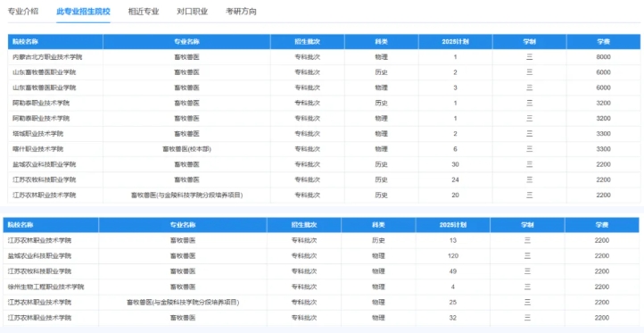Click 物理 in the 徐州生物工程职业技术学院 row
The image size is (644, 333).
[x=378, y=287]
